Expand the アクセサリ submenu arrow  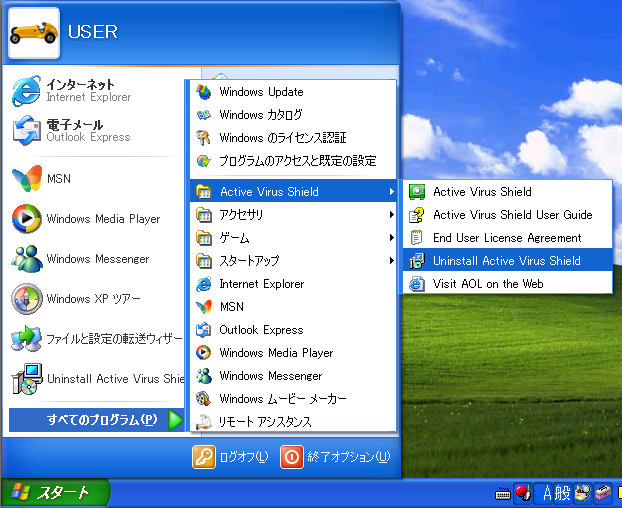pos(392,215)
